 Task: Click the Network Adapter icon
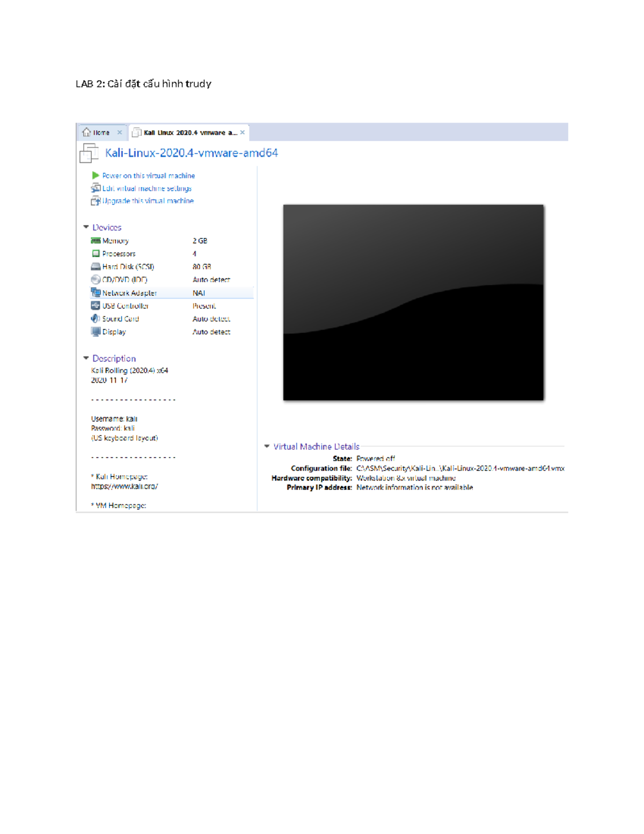coord(96,293)
